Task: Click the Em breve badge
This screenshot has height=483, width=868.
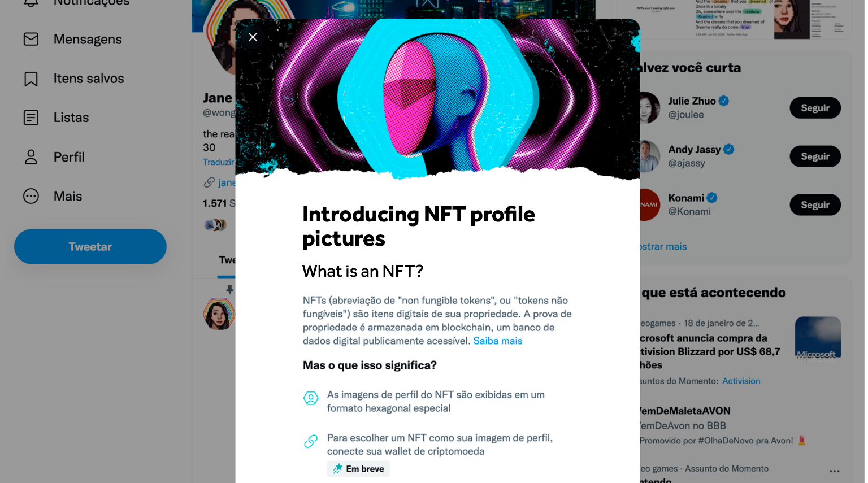Action: click(358, 469)
